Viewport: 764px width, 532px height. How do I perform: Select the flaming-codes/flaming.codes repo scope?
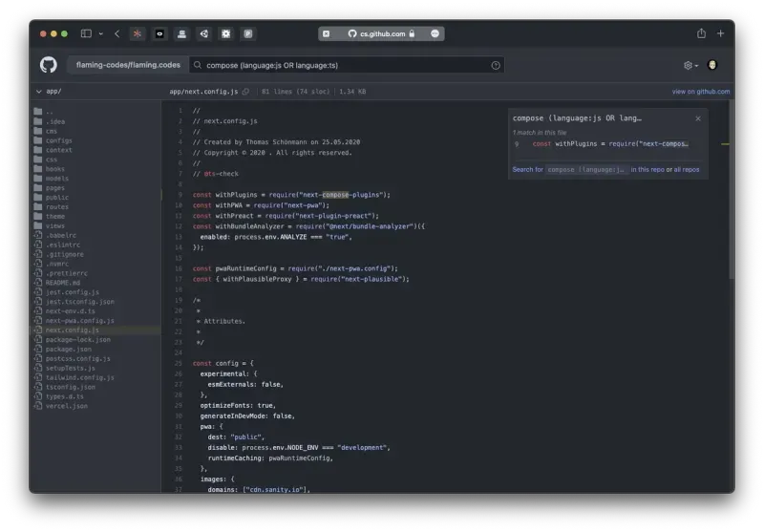click(x=128, y=65)
